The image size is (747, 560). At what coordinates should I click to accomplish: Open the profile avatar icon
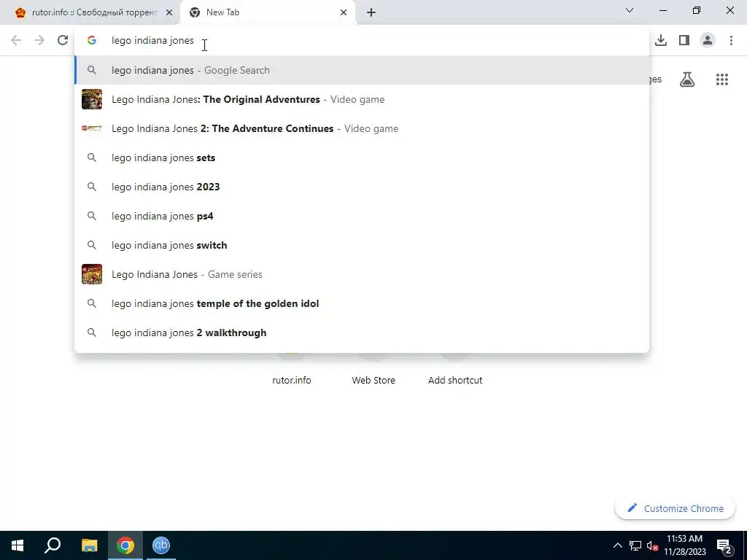708,41
